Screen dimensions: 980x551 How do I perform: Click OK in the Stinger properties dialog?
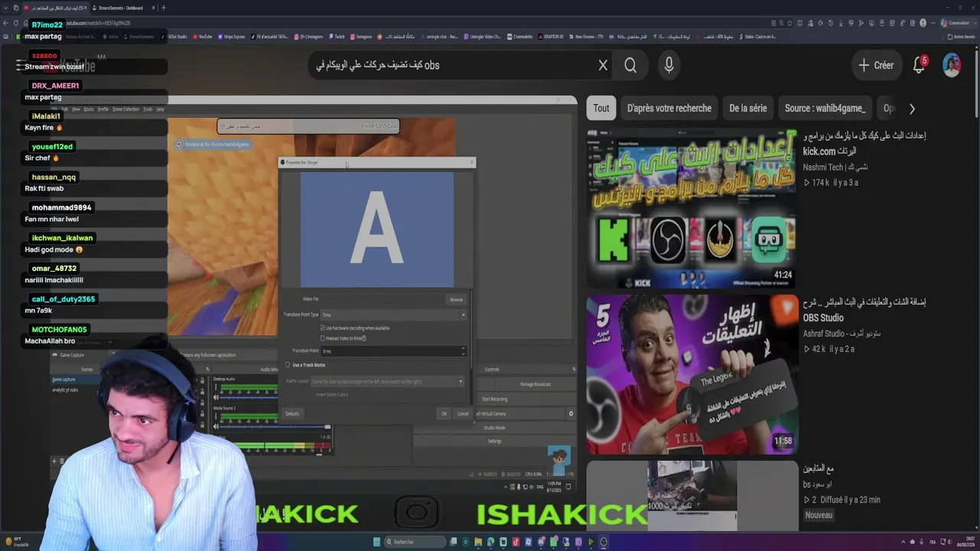pyautogui.click(x=443, y=413)
